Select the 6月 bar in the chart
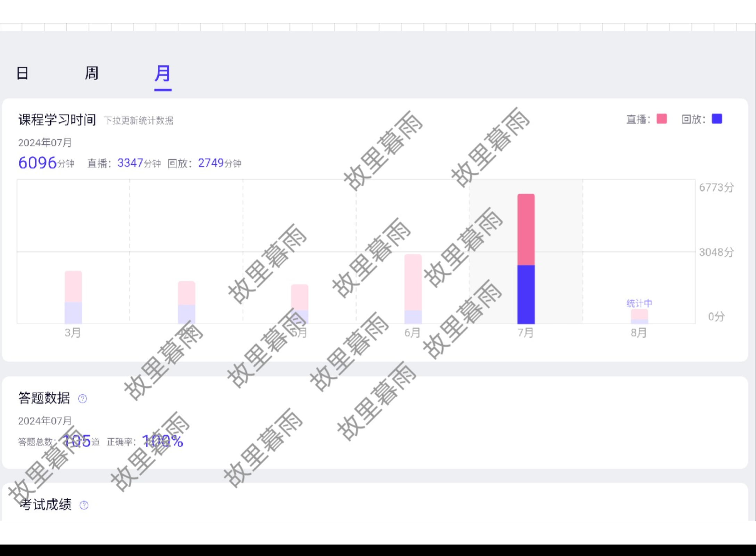 413,289
